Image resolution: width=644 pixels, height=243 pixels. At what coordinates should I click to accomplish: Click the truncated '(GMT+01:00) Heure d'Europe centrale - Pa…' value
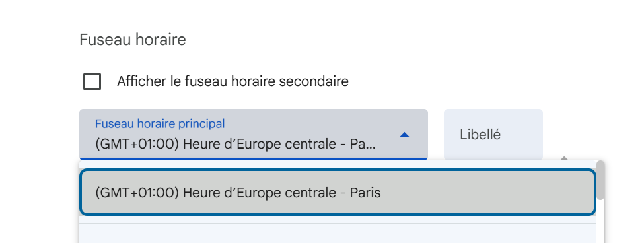pos(235,145)
